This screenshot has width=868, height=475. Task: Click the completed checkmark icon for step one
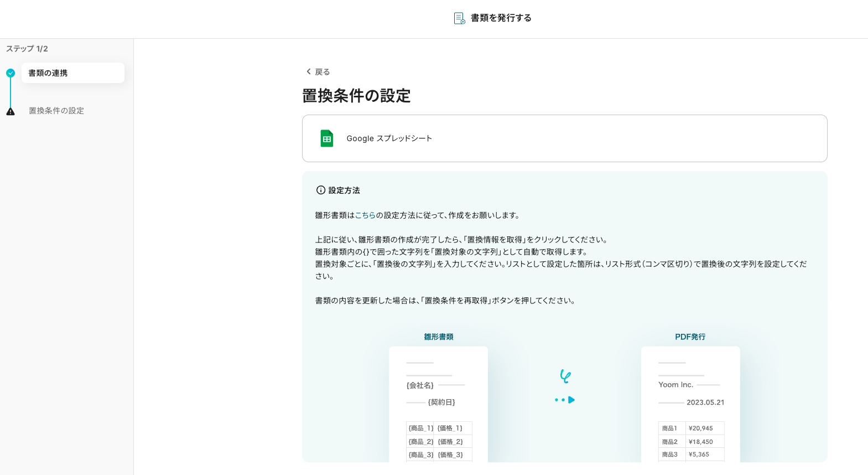11,73
